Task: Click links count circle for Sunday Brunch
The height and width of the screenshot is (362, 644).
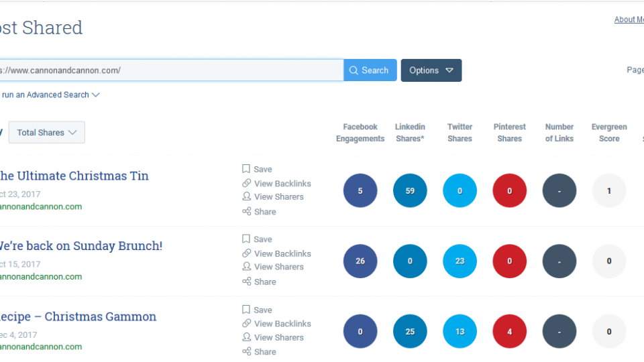Action: (559, 261)
